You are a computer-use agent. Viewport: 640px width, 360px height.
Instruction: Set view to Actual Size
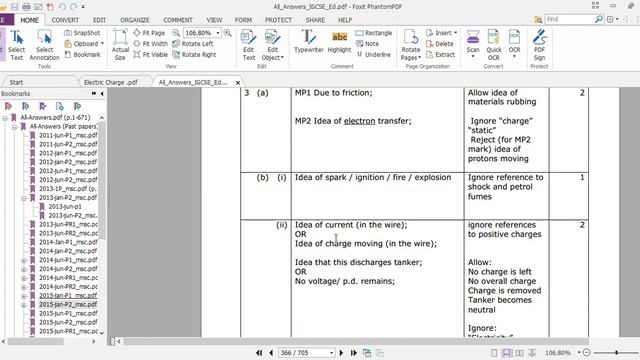pos(120,45)
